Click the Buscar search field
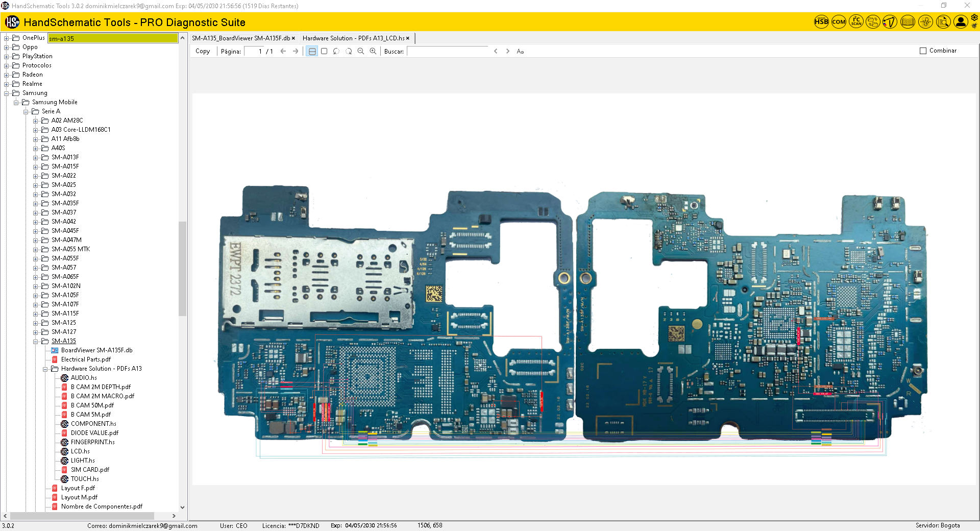Image resolution: width=980 pixels, height=531 pixels. (x=448, y=51)
